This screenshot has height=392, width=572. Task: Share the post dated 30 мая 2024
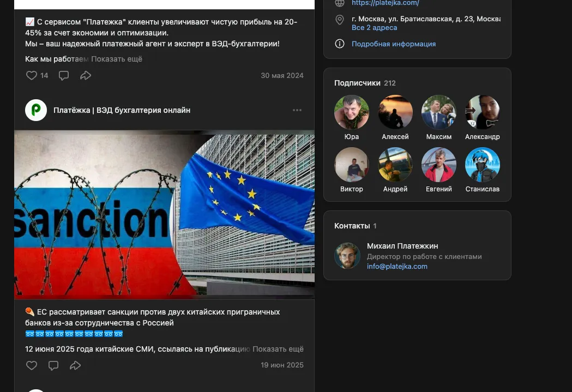pos(86,75)
